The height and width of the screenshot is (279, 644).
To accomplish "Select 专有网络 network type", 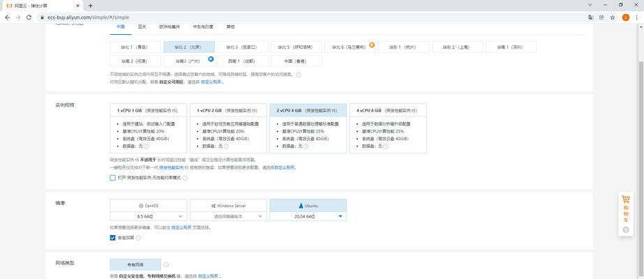I will (x=135, y=264).
